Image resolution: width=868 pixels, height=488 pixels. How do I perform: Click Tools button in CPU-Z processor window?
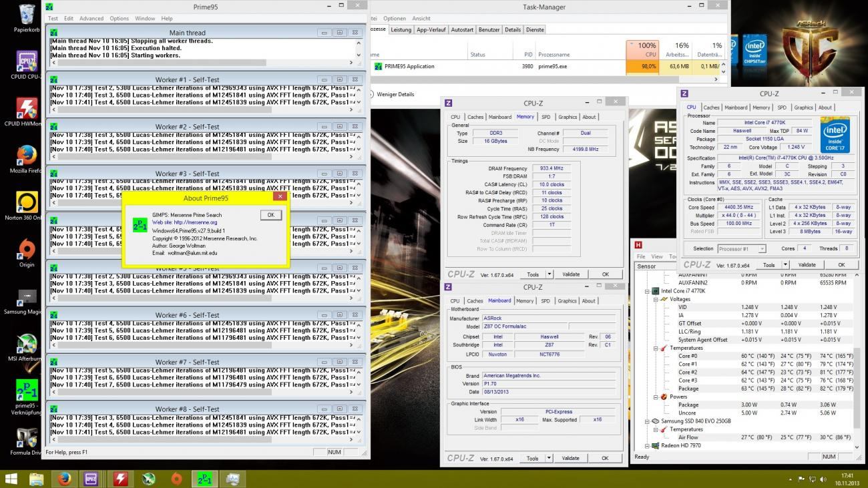(x=769, y=264)
